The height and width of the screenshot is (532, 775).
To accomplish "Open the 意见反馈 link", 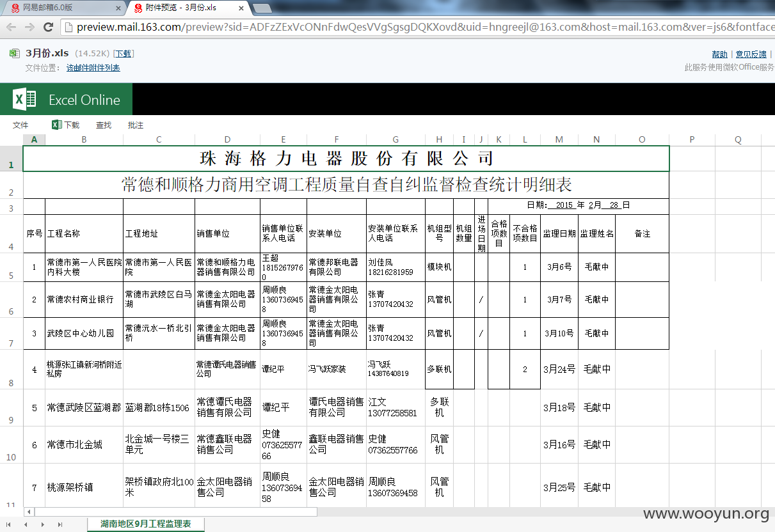I will tap(751, 54).
